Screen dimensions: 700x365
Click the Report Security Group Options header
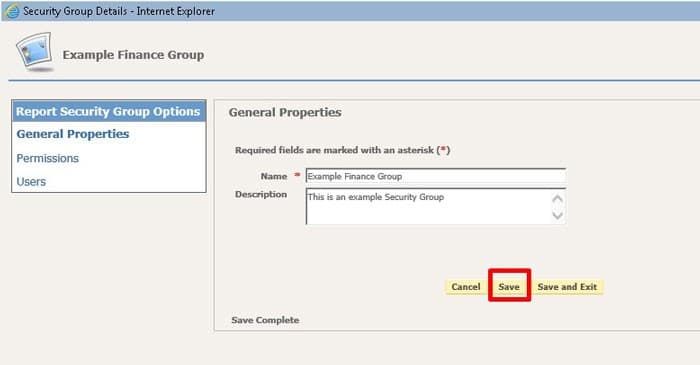coord(108,112)
